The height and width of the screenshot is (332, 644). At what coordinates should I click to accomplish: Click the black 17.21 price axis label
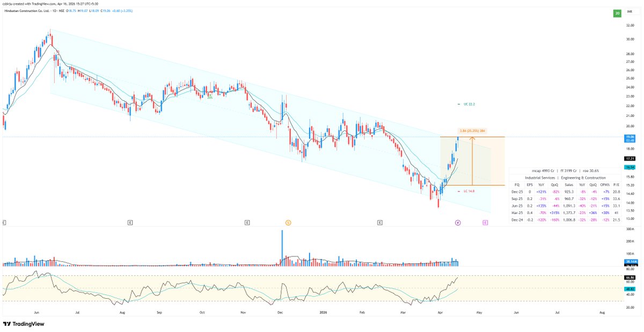click(x=630, y=159)
